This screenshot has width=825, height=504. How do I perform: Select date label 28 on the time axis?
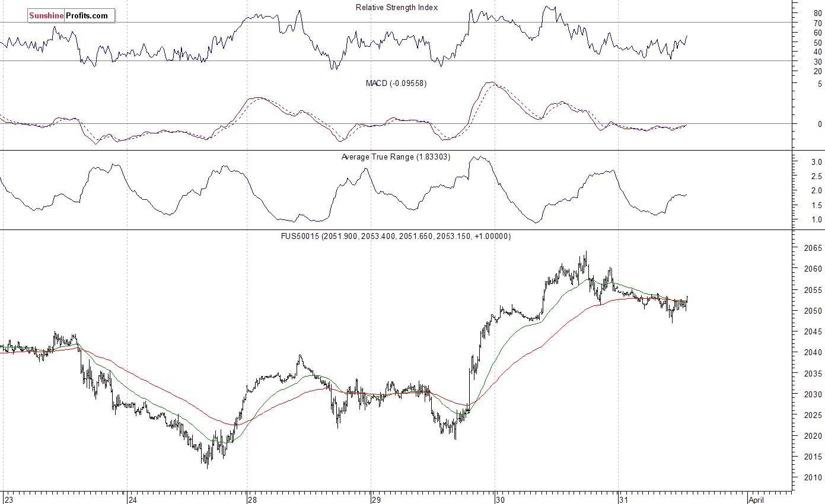[x=253, y=499]
